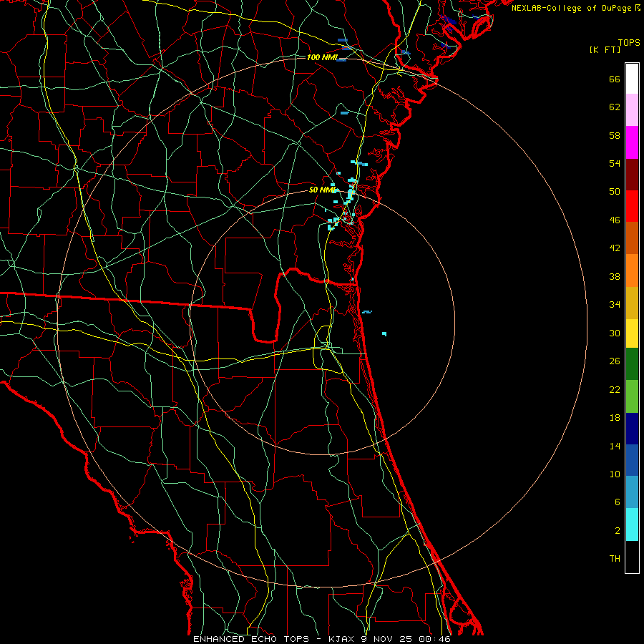Click the "50" legend value on the scale
The width and height of the screenshot is (644, 644).
[x=615, y=192]
